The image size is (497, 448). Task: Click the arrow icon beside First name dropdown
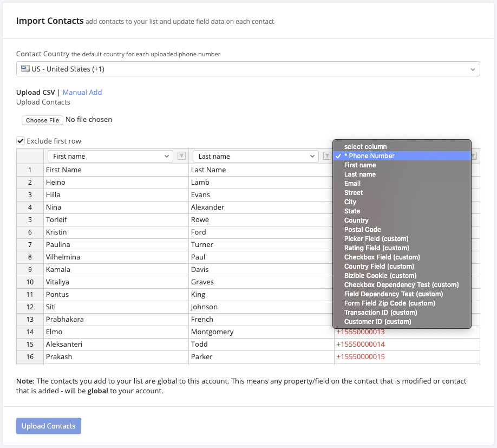pyautogui.click(x=182, y=156)
